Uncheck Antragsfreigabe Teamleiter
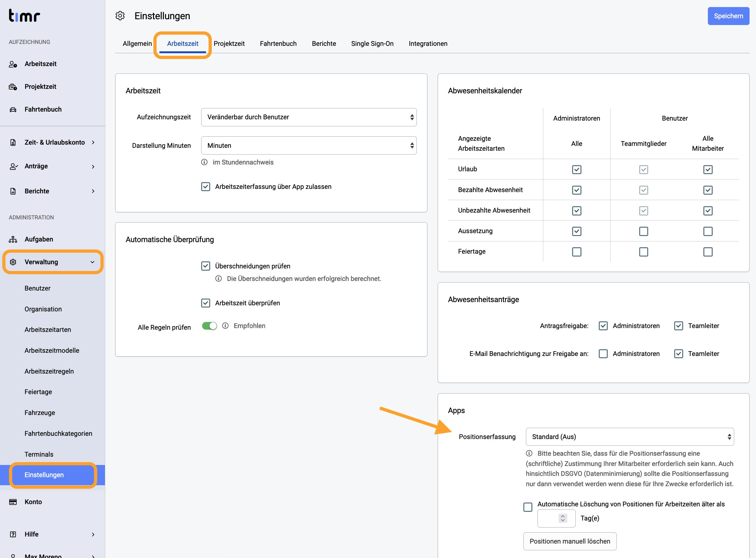Screen dimensions: 756x558 pos(679,326)
